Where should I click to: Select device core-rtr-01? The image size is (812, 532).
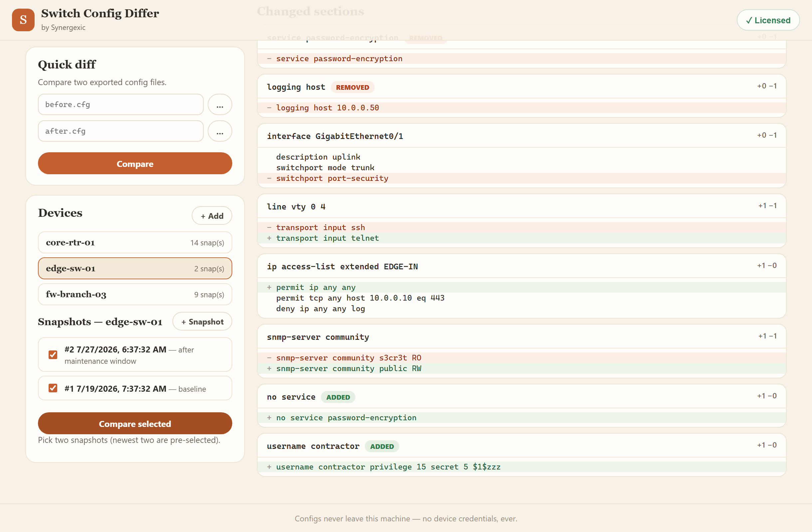point(135,242)
